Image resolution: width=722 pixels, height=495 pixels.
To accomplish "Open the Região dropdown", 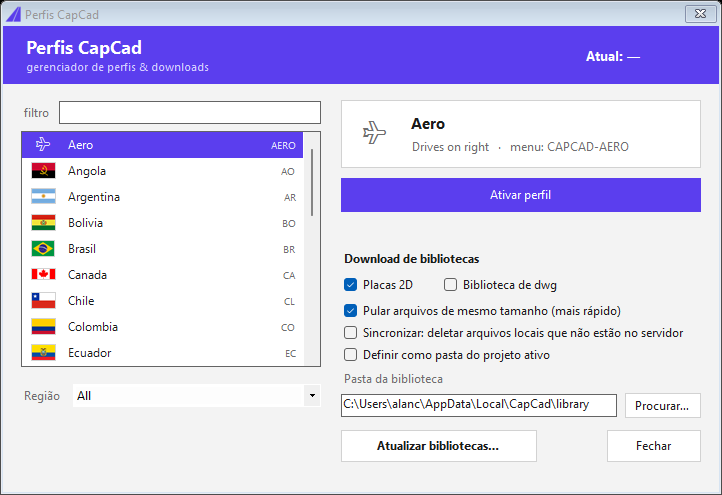I will (197, 396).
